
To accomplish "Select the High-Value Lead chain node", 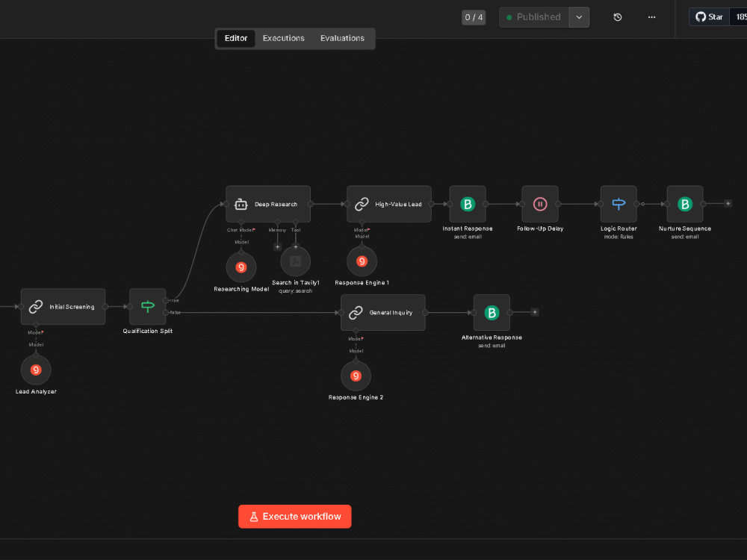I will (x=388, y=204).
